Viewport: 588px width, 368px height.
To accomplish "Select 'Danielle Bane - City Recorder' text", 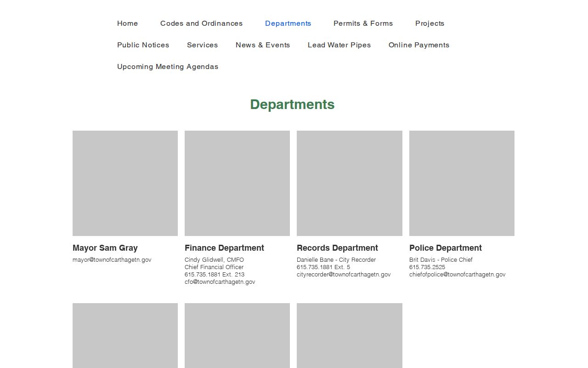I will 336,260.
